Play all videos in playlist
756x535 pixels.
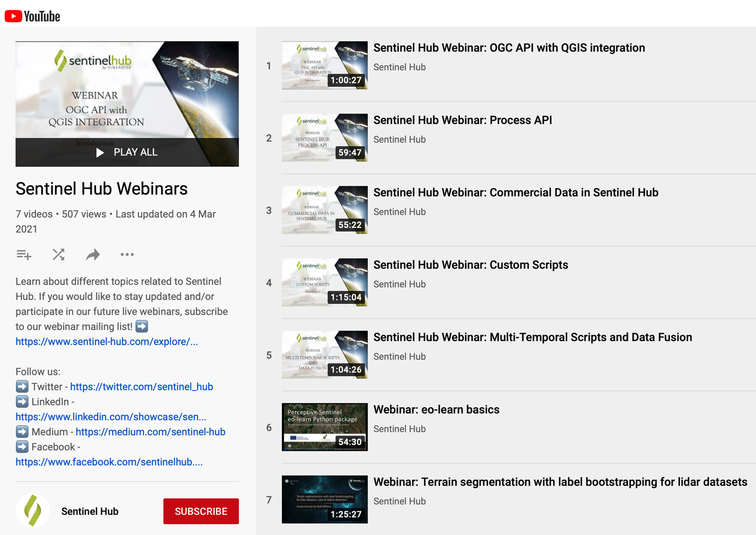coord(127,152)
